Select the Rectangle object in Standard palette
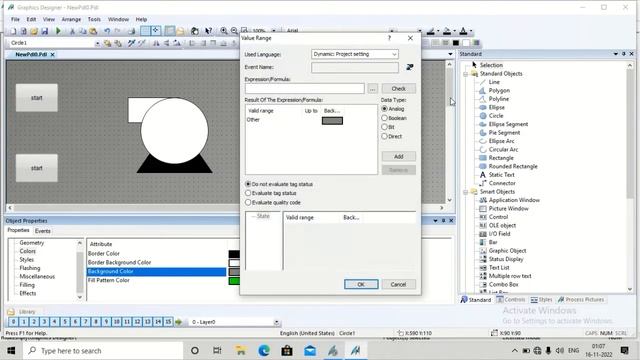Screen dimensions: 640x360 coord(501,158)
